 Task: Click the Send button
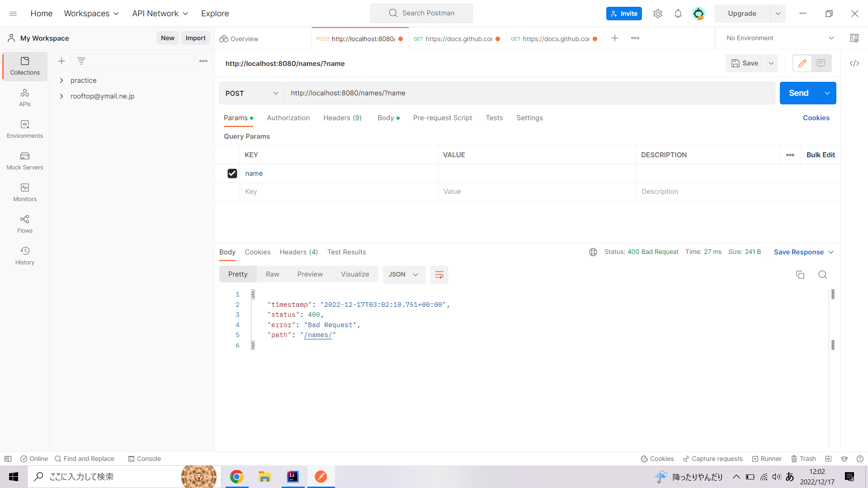pyautogui.click(x=798, y=93)
